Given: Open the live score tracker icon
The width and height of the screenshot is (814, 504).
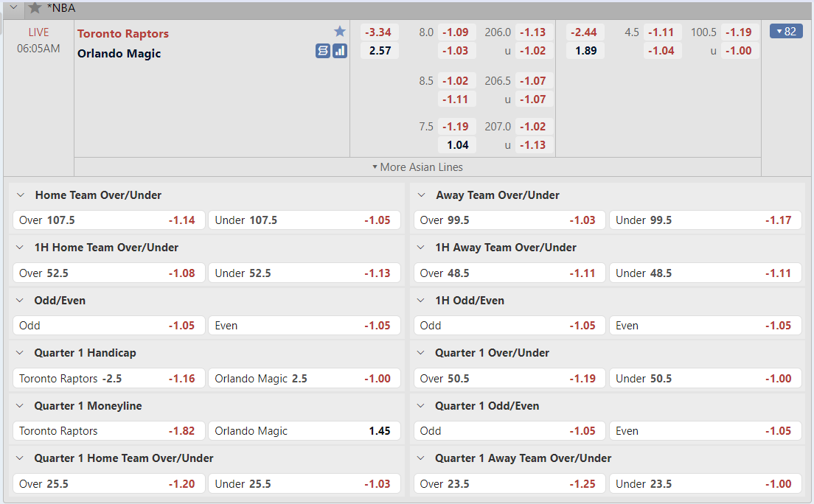Looking at the screenshot, I should pyautogui.click(x=323, y=51).
